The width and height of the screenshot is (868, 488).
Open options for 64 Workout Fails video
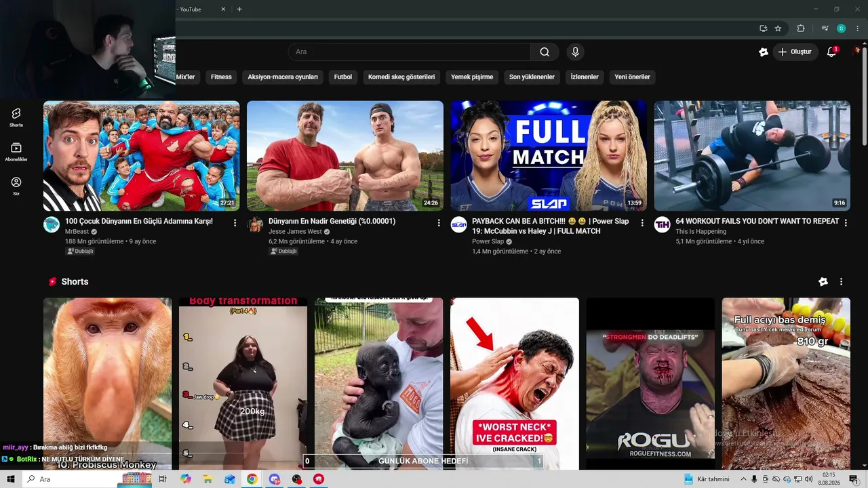845,222
